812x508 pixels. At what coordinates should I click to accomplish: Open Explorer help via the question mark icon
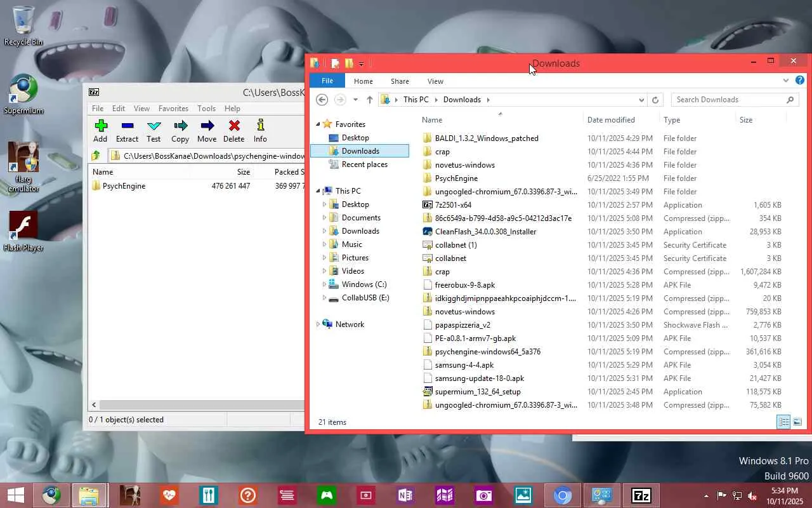click(x=800, y=81)
